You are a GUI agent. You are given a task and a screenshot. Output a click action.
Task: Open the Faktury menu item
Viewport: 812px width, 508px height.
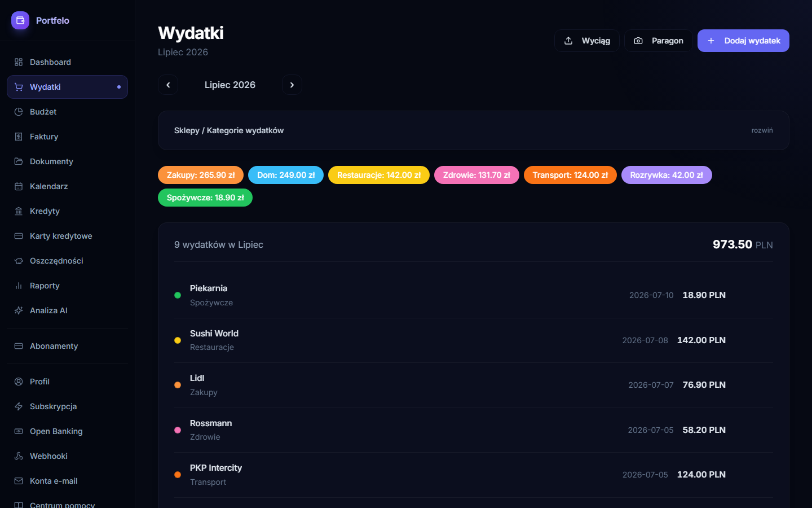tap(67, 137)
